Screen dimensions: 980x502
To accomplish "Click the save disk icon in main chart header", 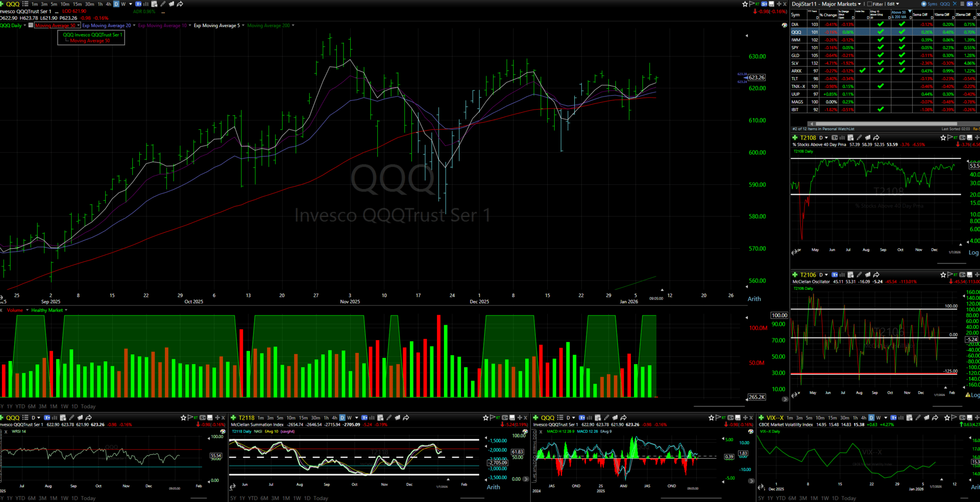I will pyautogui.click(x=771, y=4).
